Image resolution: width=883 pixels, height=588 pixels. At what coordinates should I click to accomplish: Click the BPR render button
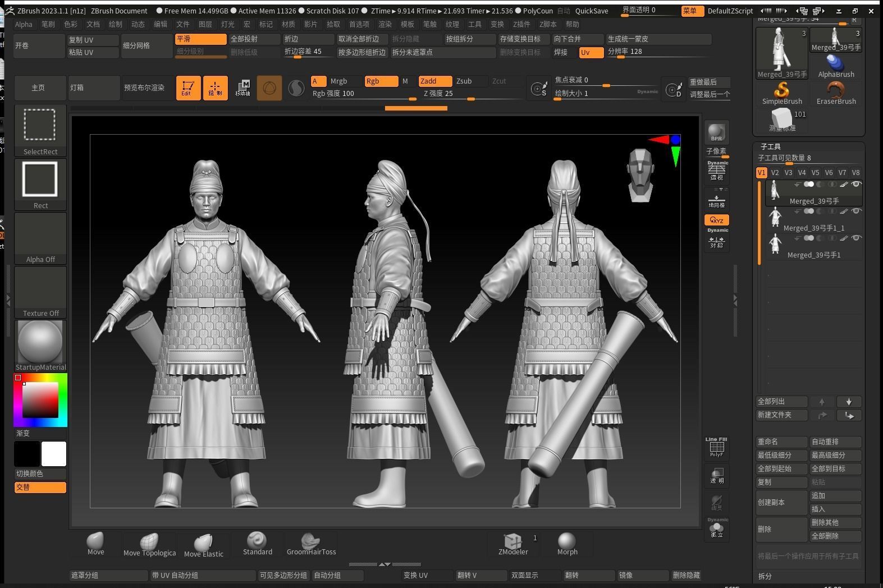point(716,133)
